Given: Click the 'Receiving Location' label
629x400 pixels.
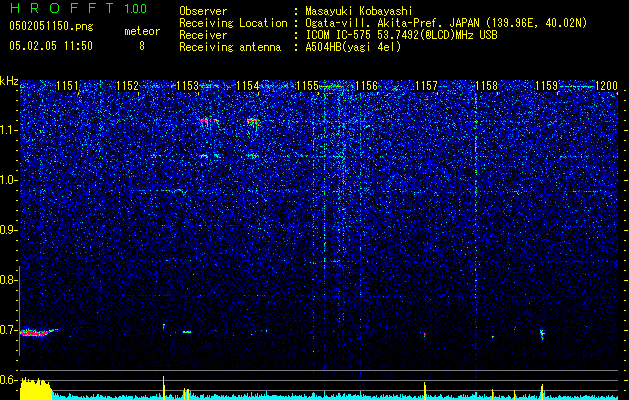Looking at the screenshot, I should click(233, 23).
